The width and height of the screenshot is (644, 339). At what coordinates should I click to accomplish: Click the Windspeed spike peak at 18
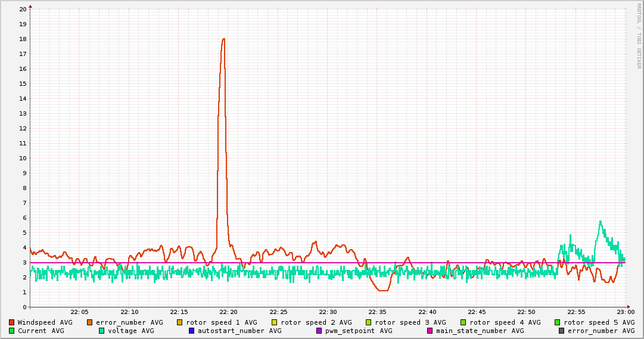[x=223, y=39]
